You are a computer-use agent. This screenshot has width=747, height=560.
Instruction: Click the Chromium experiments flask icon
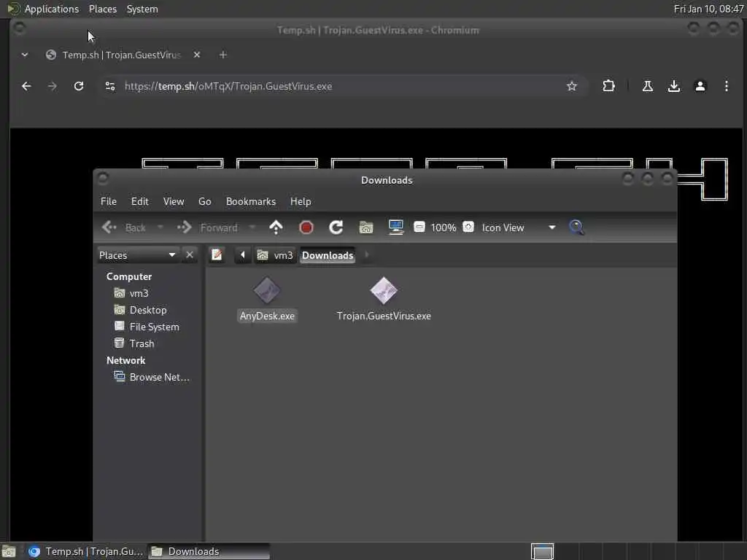click(648, 86)
